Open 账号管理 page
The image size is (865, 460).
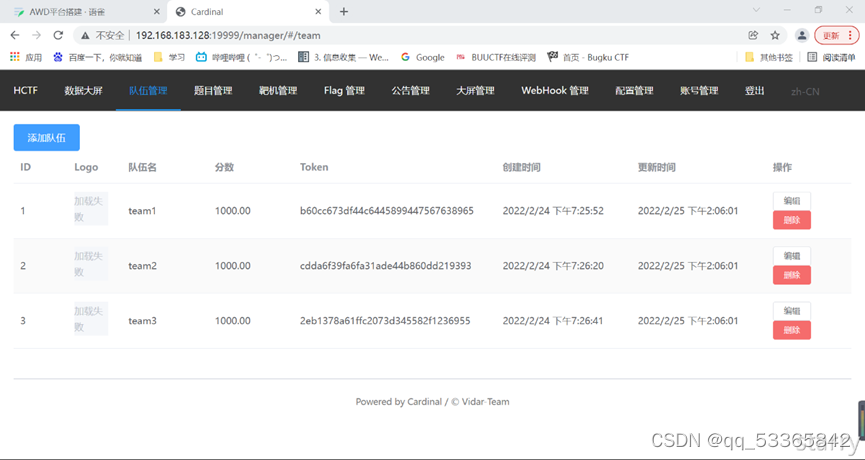[699, 90]
